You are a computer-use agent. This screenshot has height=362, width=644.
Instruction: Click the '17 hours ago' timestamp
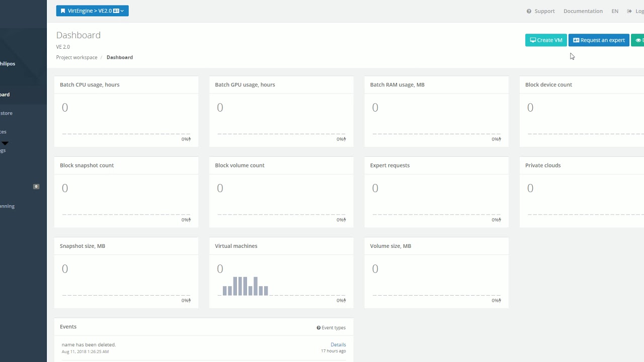333,351
